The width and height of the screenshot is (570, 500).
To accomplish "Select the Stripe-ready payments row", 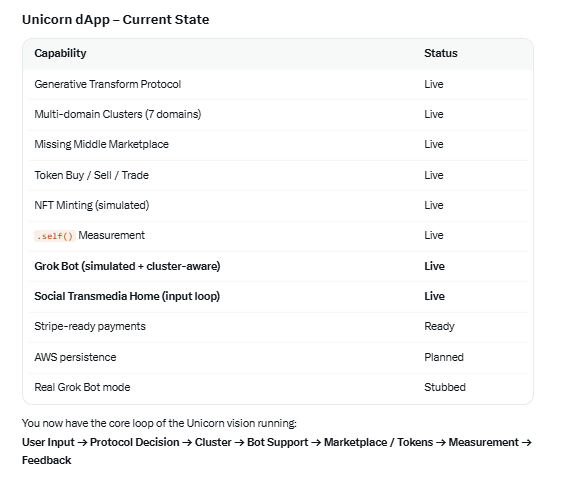I will click(x=278, y=327).
